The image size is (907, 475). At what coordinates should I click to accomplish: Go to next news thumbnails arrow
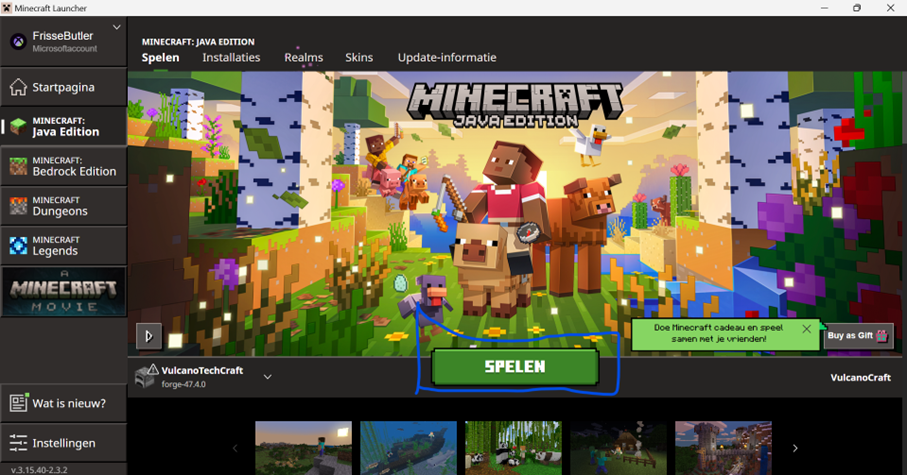click(x=795, y=448)
